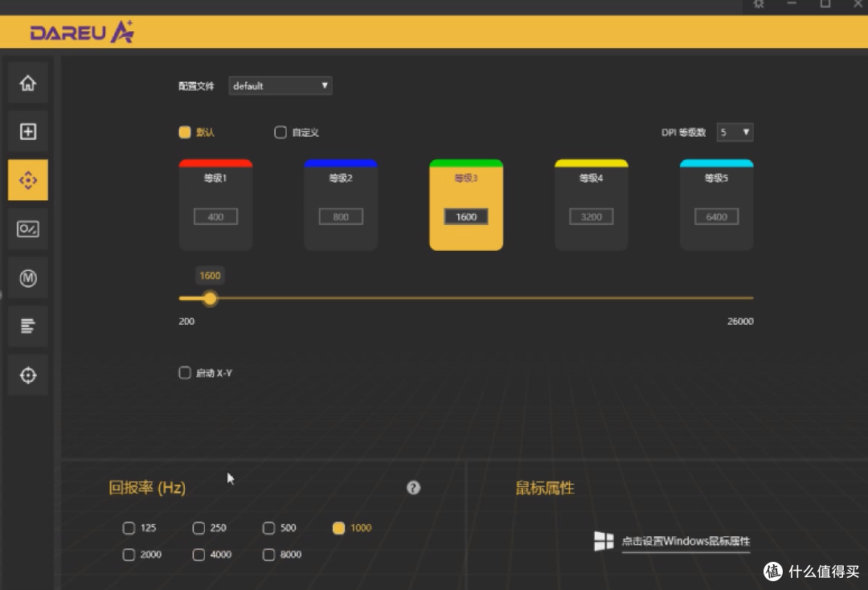Click the yellow color bar of 等级4

[x=592, y=163]
